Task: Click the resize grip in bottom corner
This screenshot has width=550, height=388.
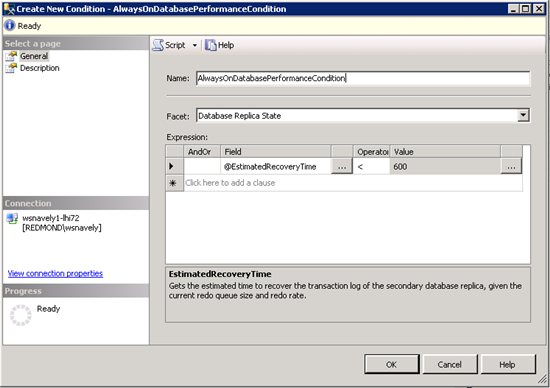Action: click(x=543, y=379)
